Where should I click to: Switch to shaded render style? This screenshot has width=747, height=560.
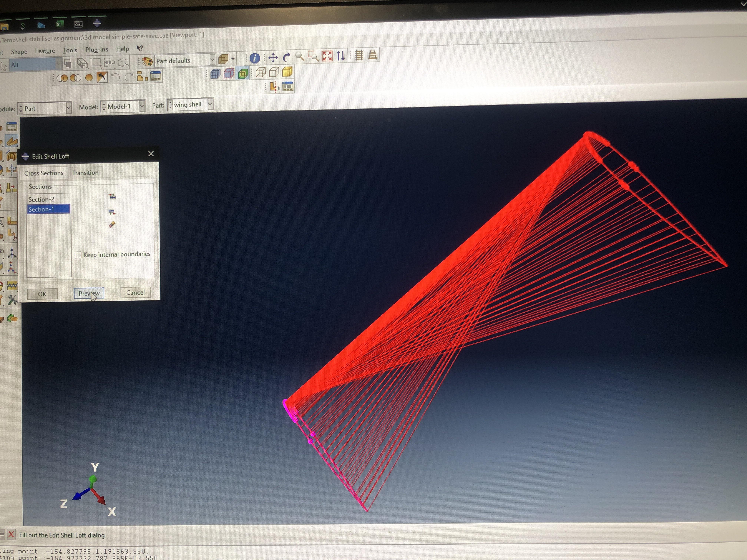pyautogui.click(x=287, y=71)
